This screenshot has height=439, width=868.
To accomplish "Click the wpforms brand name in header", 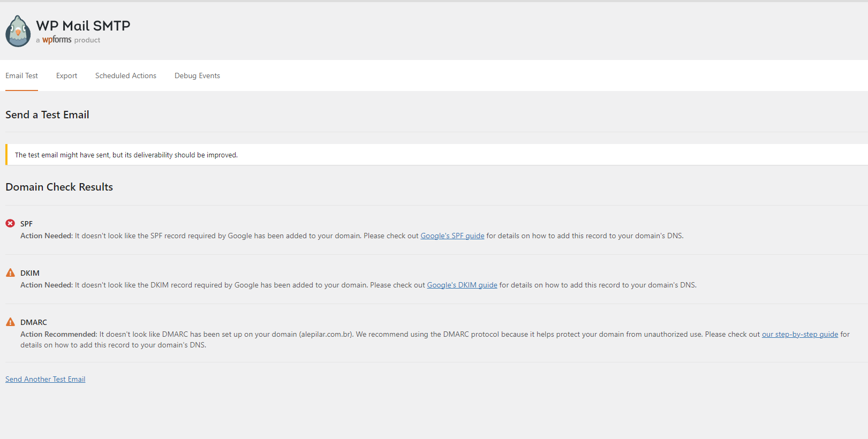I will click(x=57, y=40).
